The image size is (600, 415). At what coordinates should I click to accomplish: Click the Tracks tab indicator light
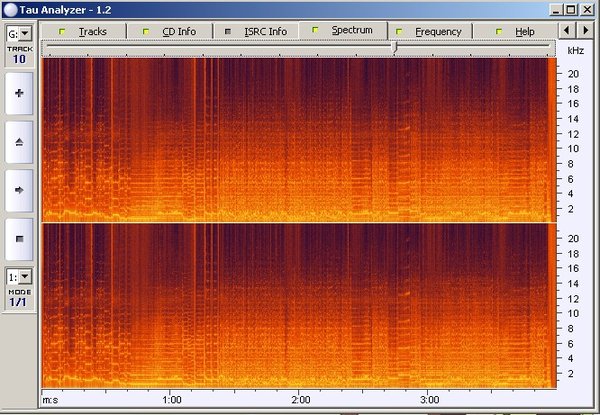(62, 31)
